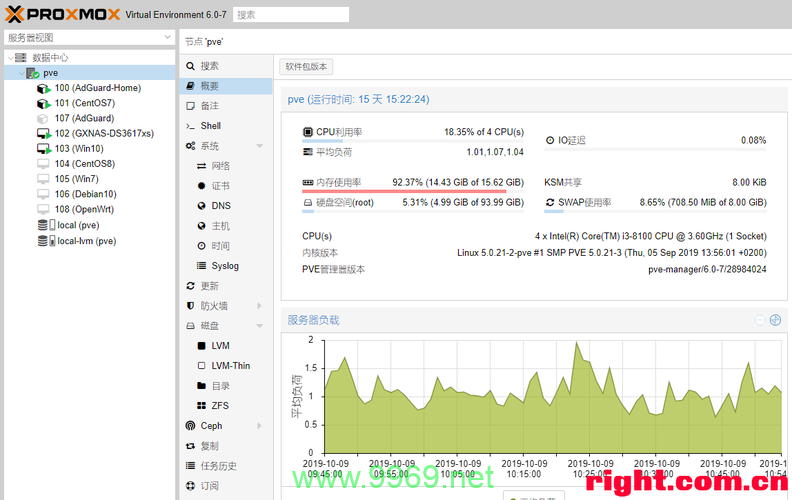Click the 104 (CentOS8) VM monitor icon

click(43, 164)
